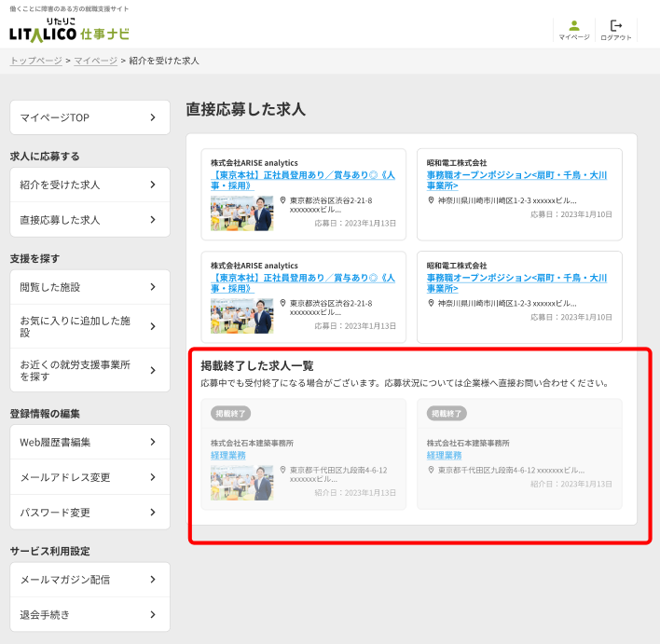The image size is (660, 644).
Task: Open first 昭和電工 事務職オープンポジション link
Action: point(516,180)
